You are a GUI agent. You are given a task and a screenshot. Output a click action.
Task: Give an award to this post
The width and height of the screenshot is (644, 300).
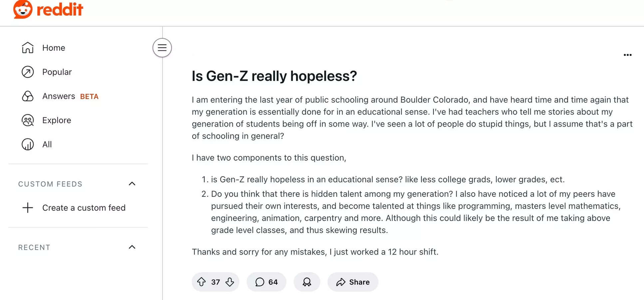pyautogui.click(x=307, y=282)
